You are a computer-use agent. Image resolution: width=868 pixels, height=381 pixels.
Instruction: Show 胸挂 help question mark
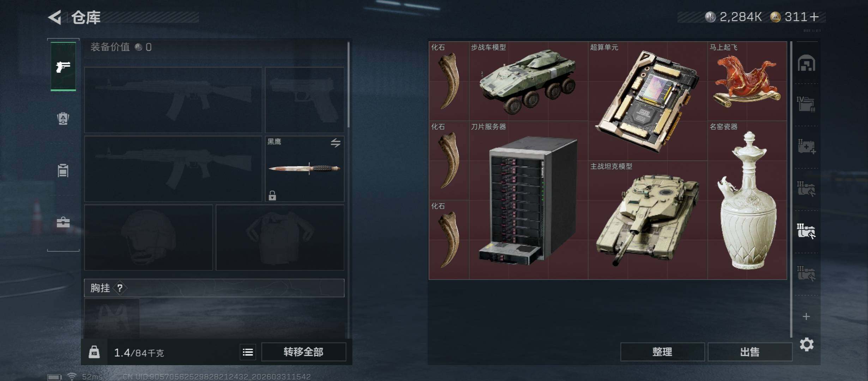[120, 288]
